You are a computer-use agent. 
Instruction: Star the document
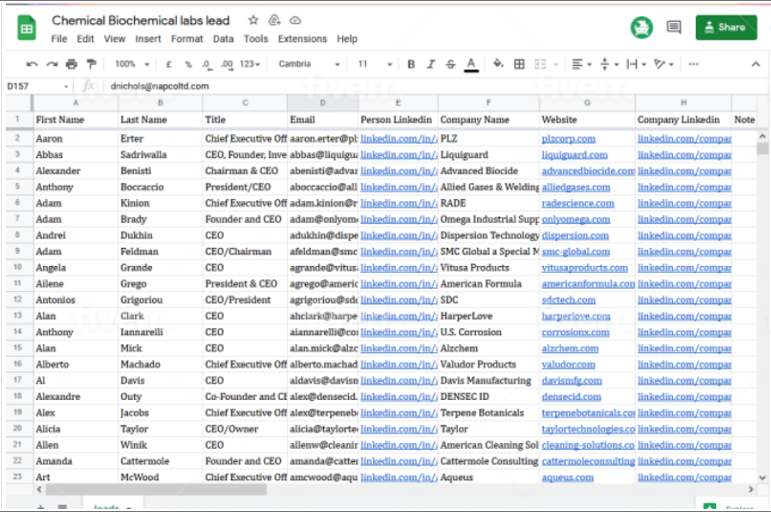click(x=253, y=20)
